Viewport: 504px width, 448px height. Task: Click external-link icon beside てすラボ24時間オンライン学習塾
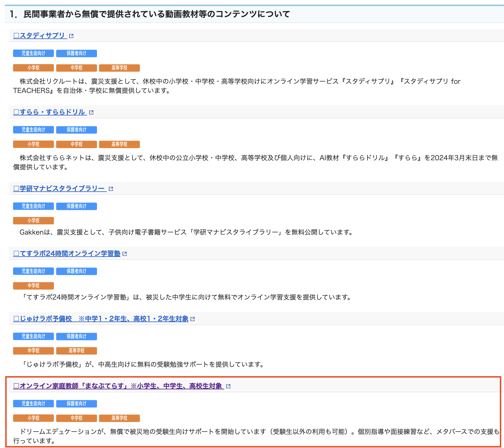125,254
